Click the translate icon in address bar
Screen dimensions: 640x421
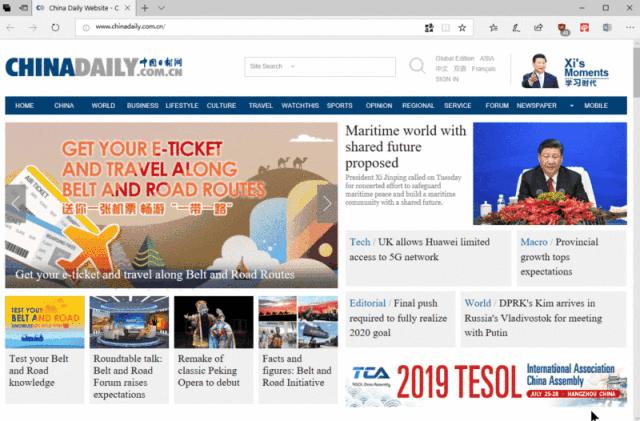pyautogui.click(x=429, y=28)
